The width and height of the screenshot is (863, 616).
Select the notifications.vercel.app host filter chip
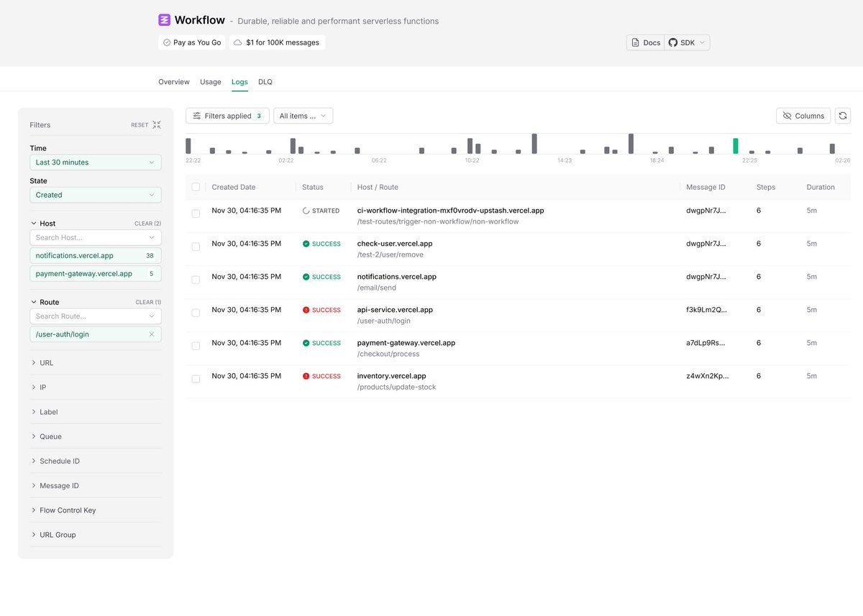click(96, 256)
